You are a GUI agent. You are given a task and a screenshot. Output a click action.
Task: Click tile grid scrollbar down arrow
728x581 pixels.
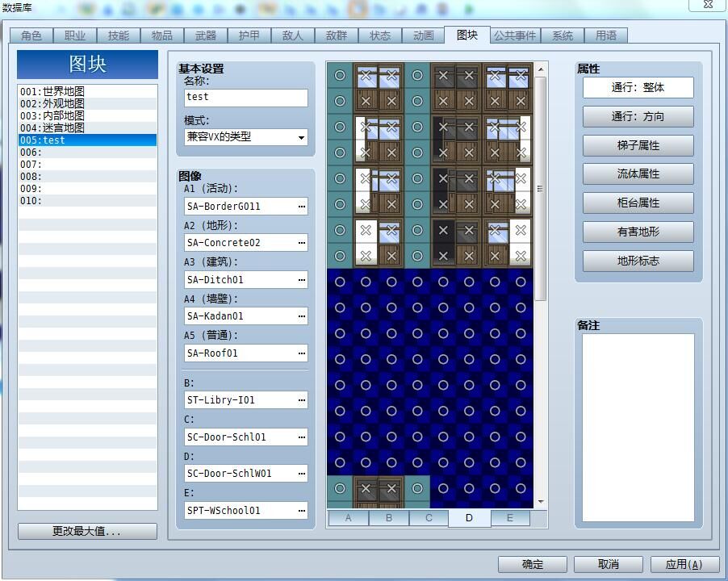pyautogui.click(x=541, y=502)
